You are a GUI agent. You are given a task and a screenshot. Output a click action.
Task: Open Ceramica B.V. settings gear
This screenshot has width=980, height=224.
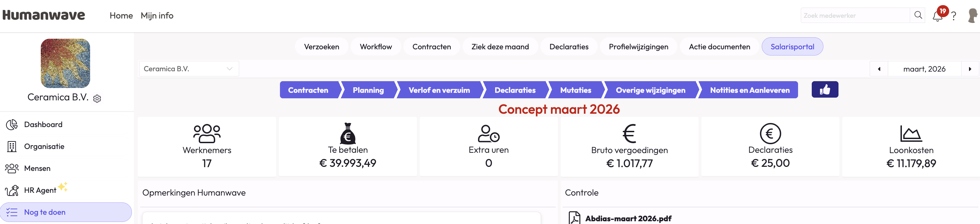click(x=97, y=99)
